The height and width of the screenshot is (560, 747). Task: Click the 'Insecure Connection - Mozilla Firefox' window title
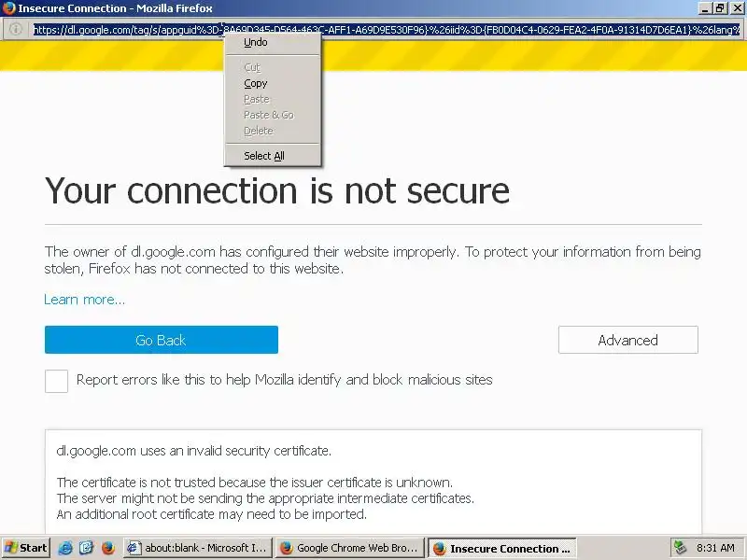point(115,8)
